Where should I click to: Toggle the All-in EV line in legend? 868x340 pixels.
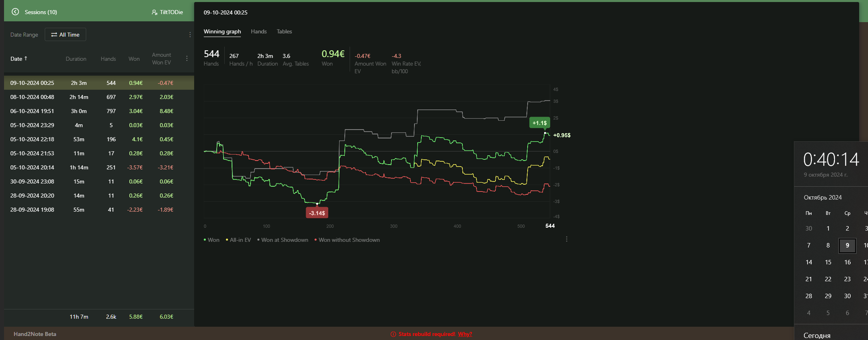point(238,240)
